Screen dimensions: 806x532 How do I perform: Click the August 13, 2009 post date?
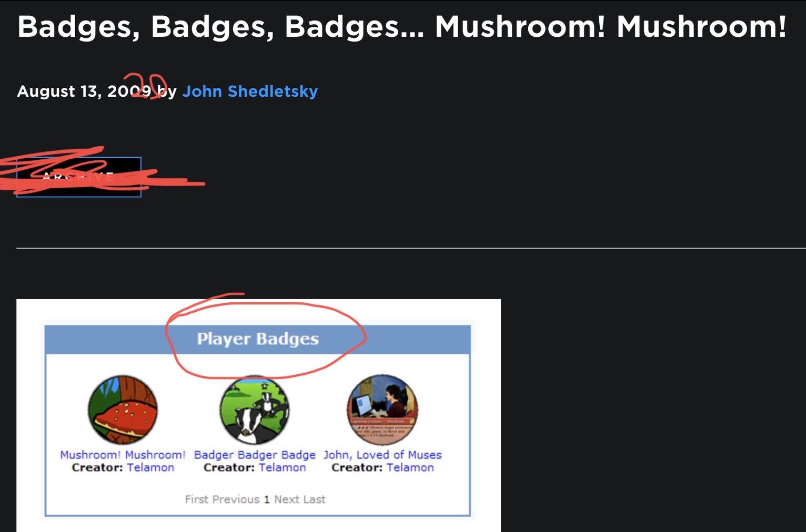point(84,91)
